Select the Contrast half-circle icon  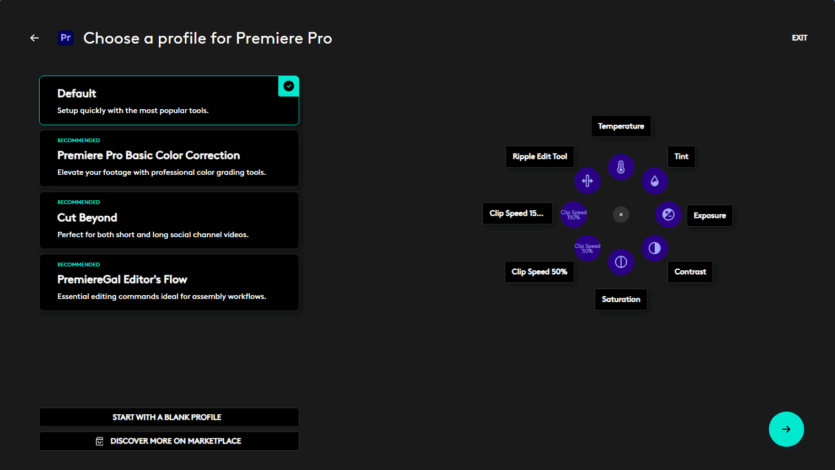click(x=654, y=247)
